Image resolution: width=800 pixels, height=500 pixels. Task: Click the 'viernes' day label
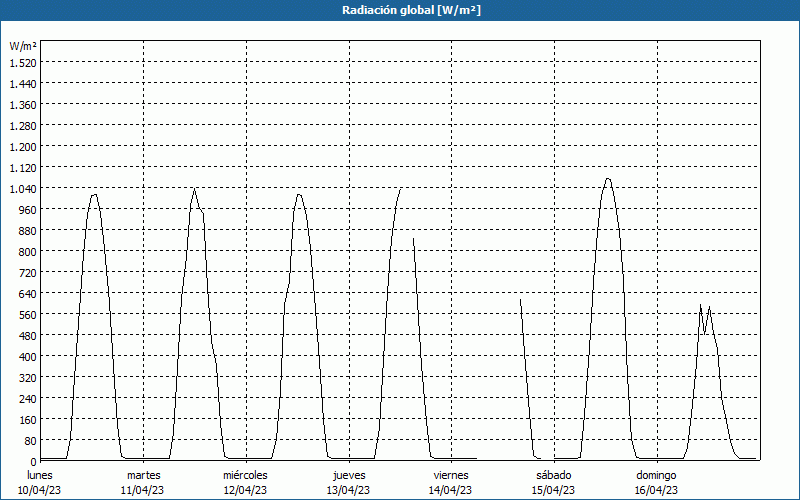[451, 475]
